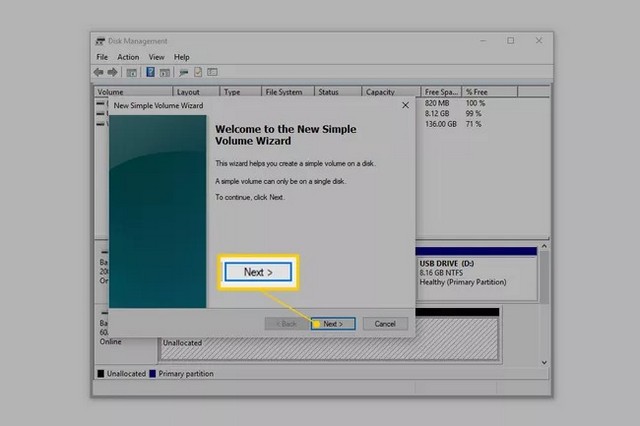Close the New Simple Volume Wizard dialog
The height and width of the screenshot is (426, 640).
[404, 104]
